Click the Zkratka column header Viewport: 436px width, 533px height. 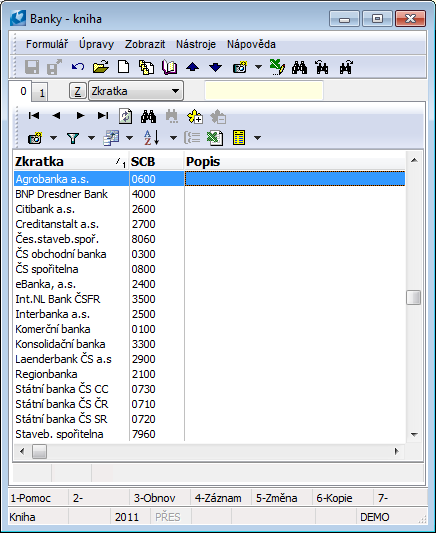pyautogui.click(x=71, y=161)
